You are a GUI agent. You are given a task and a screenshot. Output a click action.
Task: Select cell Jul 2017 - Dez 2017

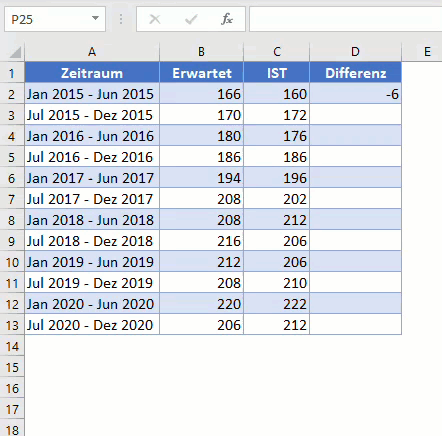92,199
